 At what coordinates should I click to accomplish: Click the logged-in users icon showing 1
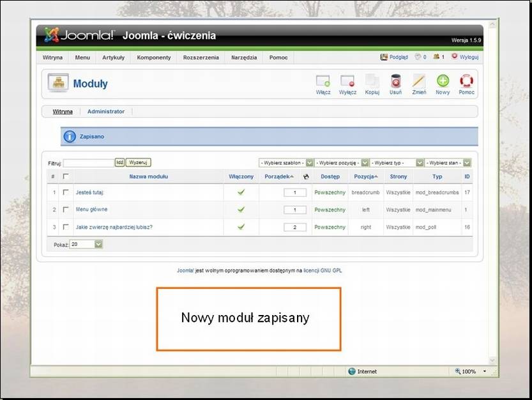[x=436, y=57]
